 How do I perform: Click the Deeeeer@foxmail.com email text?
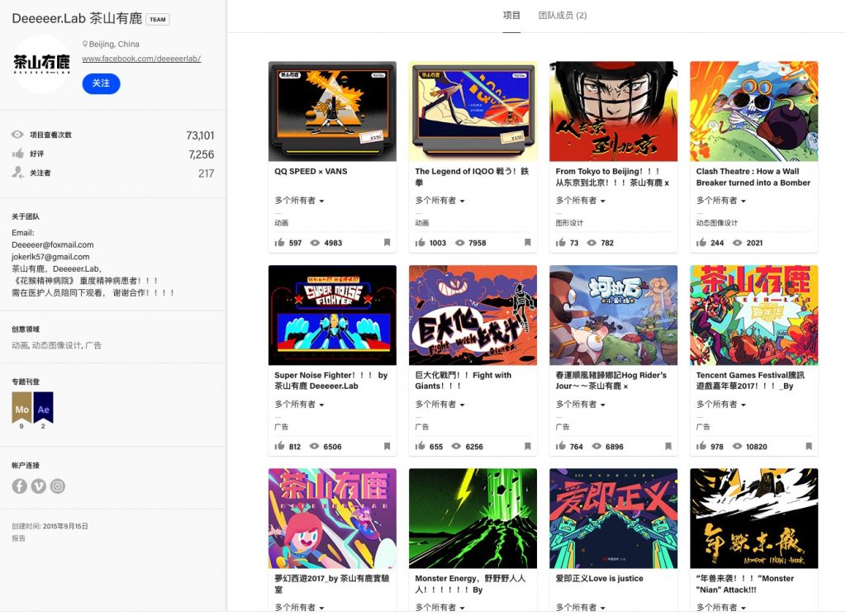point(53,244)
